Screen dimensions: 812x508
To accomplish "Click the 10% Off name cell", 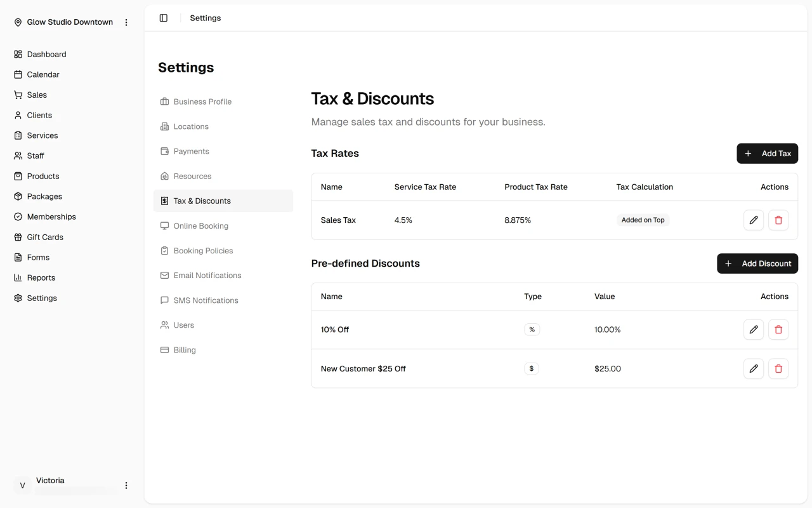I will tap(335, 330).
